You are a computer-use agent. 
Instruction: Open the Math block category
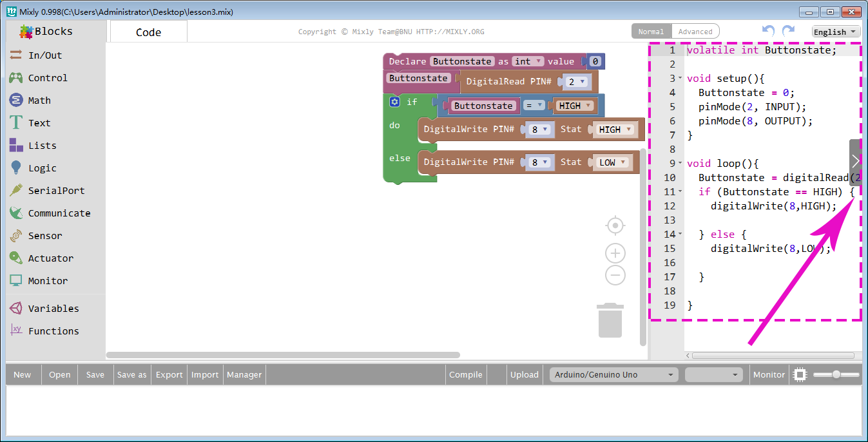click(39, 101)
